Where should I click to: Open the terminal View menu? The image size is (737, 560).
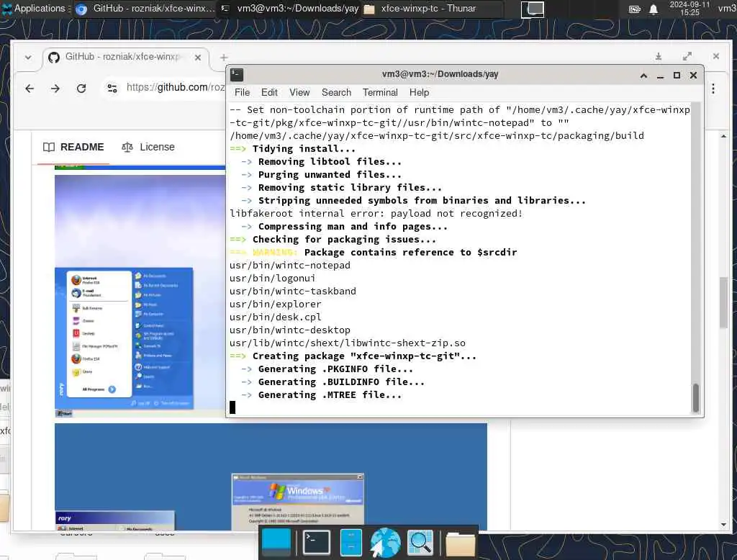click(x=299, y=93)
